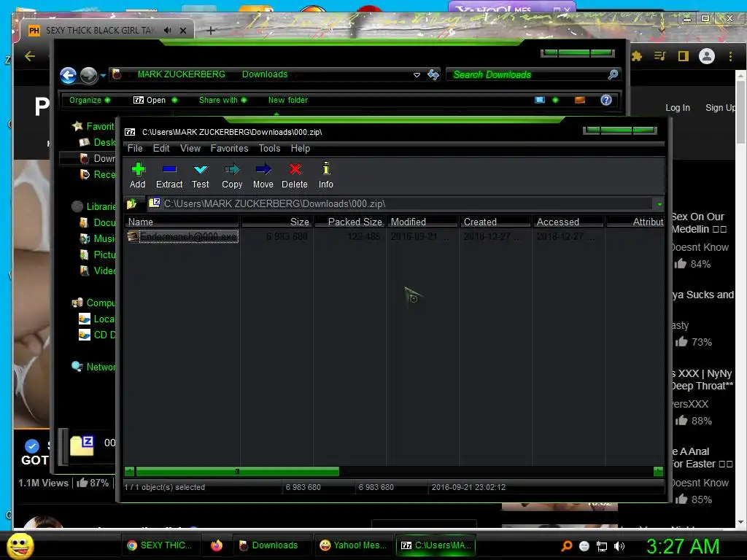
Task: Click the Extract tool in 7-Zip
Action: [x=169, y=176]
